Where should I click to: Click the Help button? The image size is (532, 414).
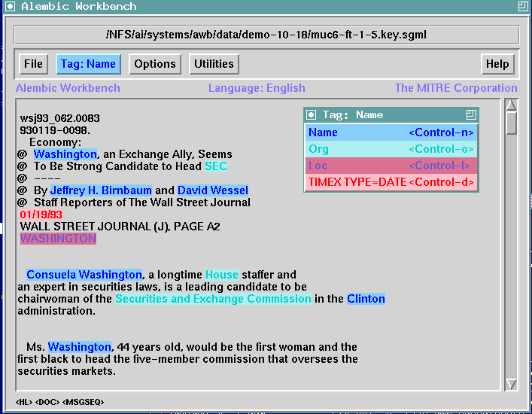coord(497,64)
